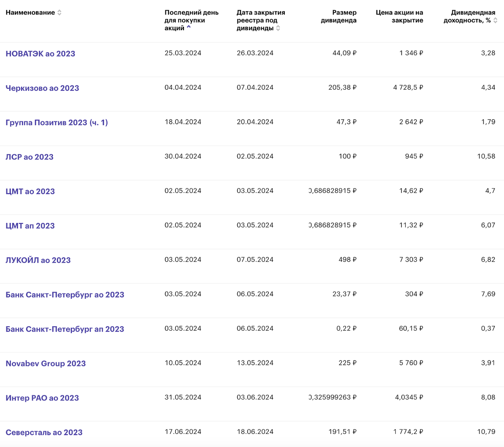
Task: Sort by Дивидендная доходность sort icon
Action: click(x=495, y=20)
